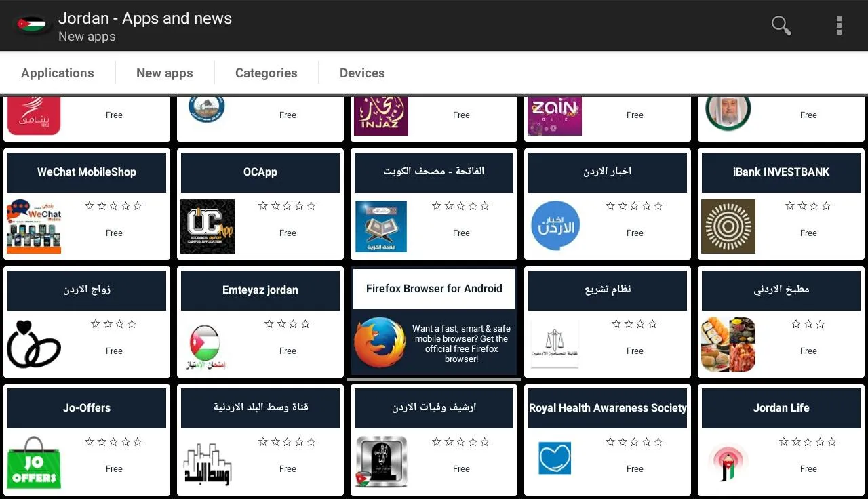The width and height of the screenshot is (868, 499).
Task: Open the blue اخبار الاردن icon
Action: point(556,226)
